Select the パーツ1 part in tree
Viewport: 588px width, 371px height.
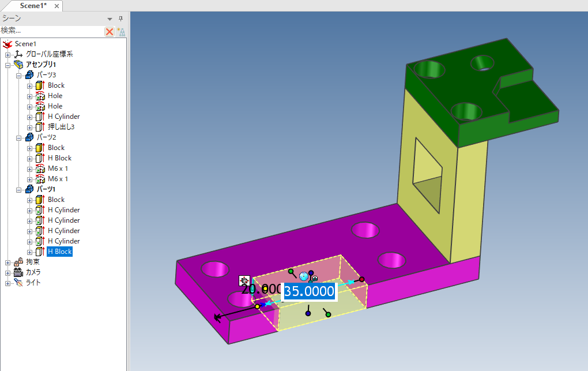[x=46, y=189]
